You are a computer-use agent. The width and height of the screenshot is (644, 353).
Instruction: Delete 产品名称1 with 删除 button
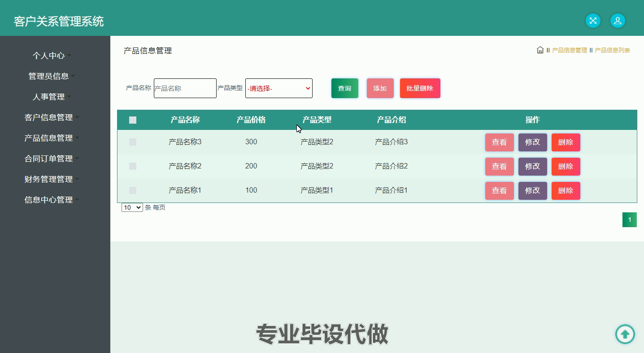point(566,191)
